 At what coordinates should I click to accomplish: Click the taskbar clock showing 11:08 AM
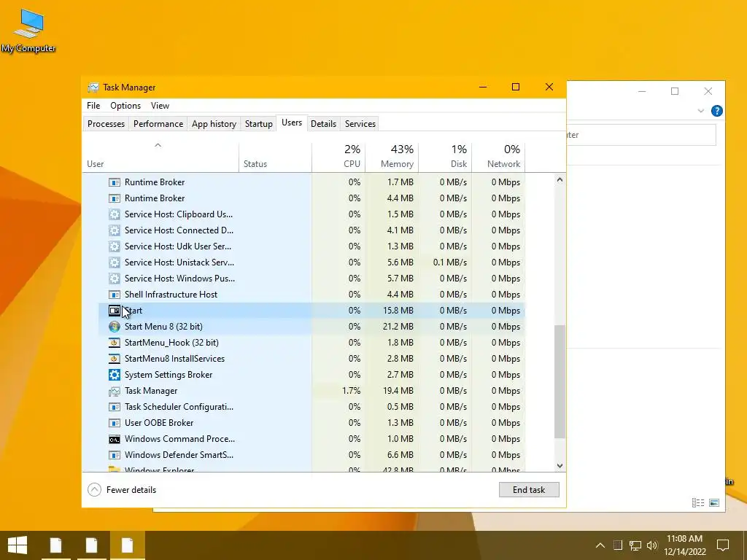[x=684, y=545]
